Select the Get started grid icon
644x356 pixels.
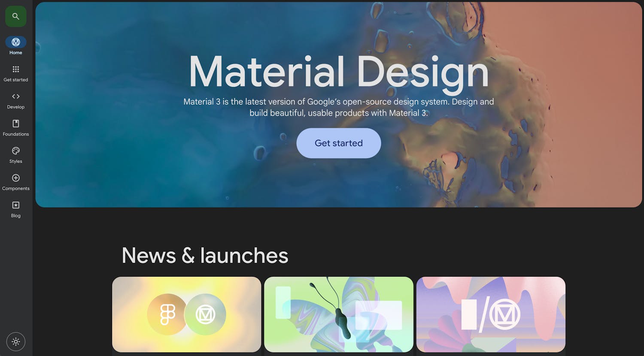click(x=16, y=69)
